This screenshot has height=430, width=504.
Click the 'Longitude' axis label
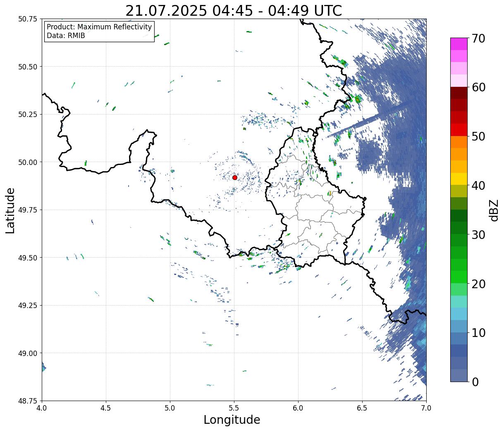coord(232,420)
